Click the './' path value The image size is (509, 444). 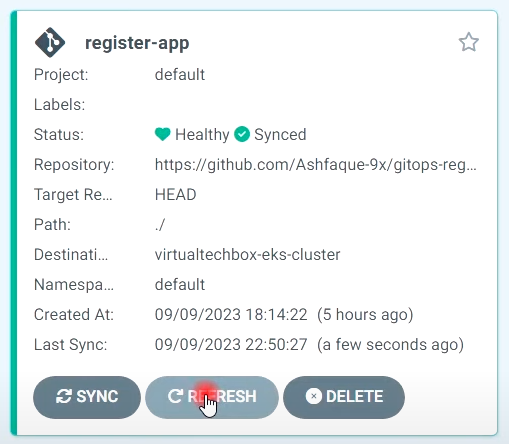[x=160, y=225]
